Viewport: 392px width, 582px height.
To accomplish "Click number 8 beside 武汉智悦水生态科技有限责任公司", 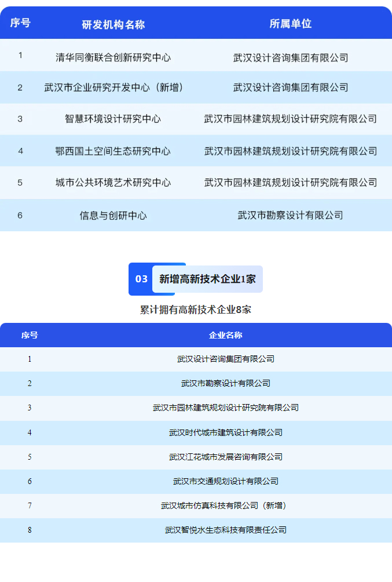I will coord(30,530).
